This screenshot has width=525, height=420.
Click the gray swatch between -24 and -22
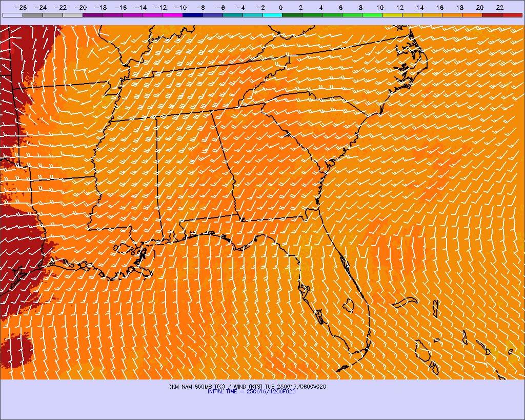coord(53,15)
